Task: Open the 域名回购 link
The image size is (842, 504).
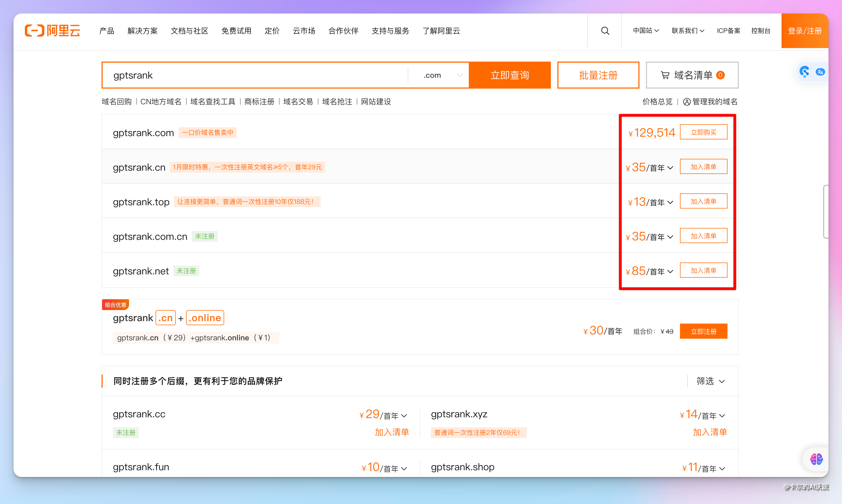Action: 116,102
